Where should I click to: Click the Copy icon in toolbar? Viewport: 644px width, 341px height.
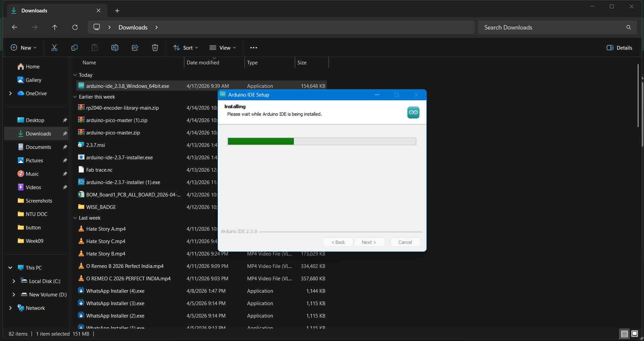coord(75,48)
